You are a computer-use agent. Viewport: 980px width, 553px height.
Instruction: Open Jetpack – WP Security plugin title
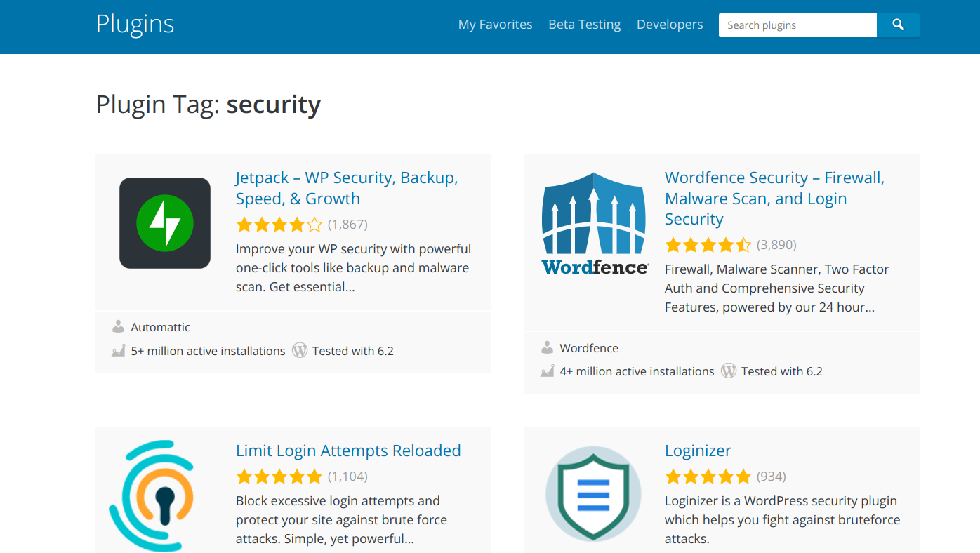click(x=347, y=188)
